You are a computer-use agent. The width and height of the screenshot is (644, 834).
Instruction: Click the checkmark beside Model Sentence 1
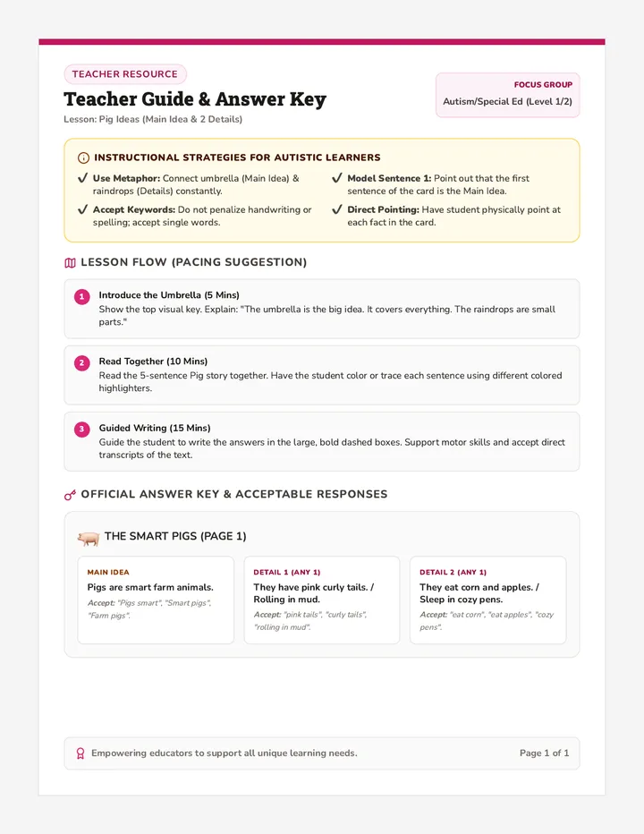336,178
